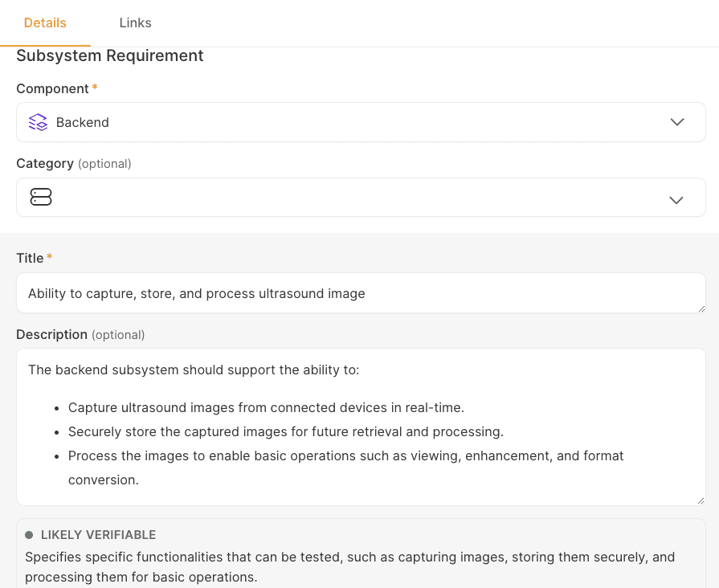Expand the Component dropdown chevron

pos(676,122)
